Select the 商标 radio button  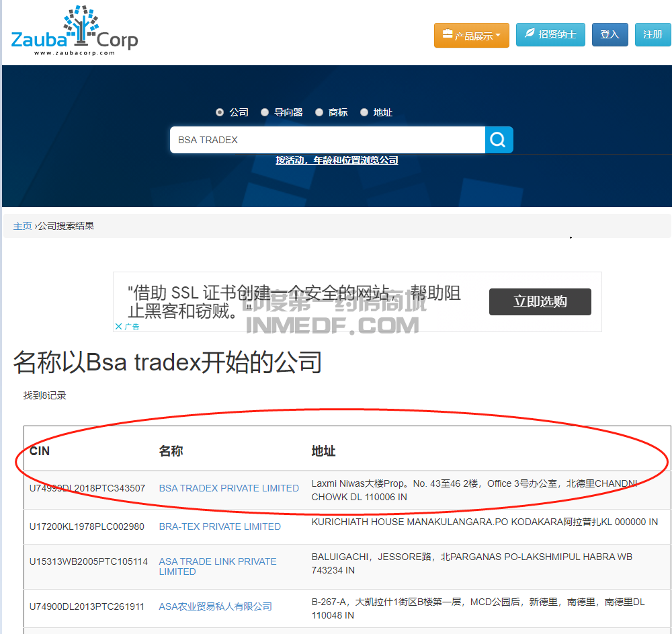click(x=319, y=112)
